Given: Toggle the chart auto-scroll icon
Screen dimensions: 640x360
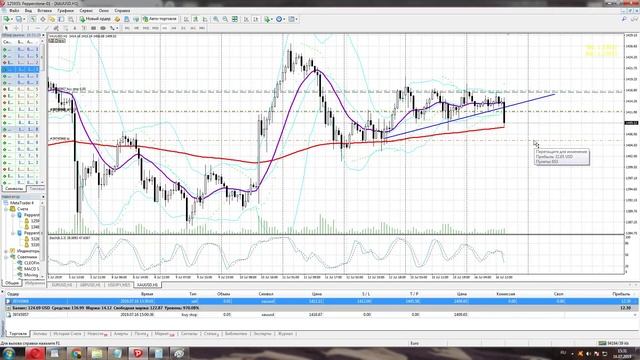Looking at the screenshot, I should tap(246, 19).
